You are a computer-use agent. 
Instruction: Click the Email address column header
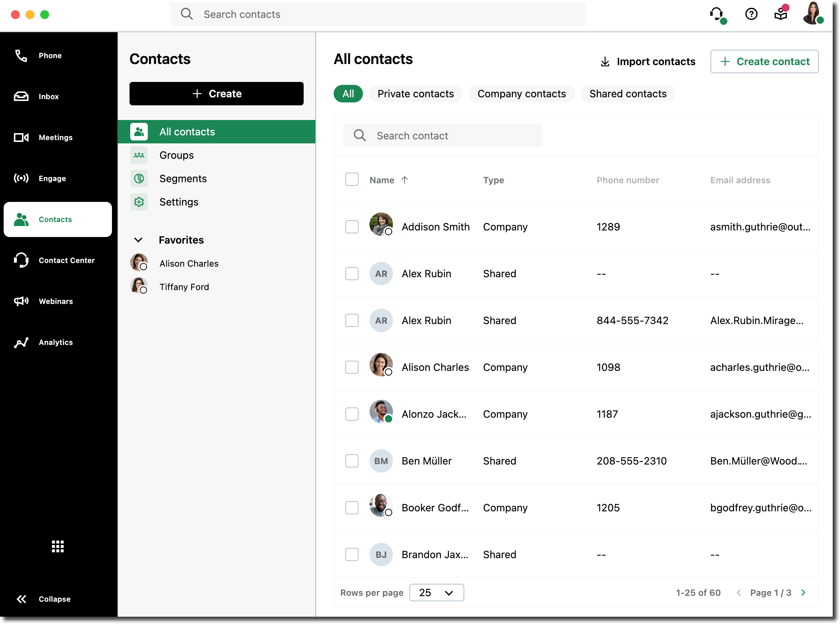(x=740, y=180)
